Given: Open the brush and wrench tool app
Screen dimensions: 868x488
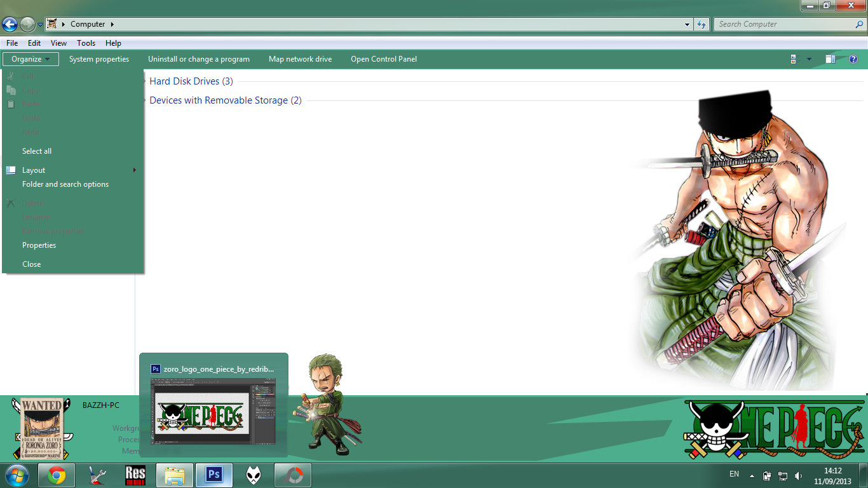Looking at the screenshot, I should tap(97, 475).
